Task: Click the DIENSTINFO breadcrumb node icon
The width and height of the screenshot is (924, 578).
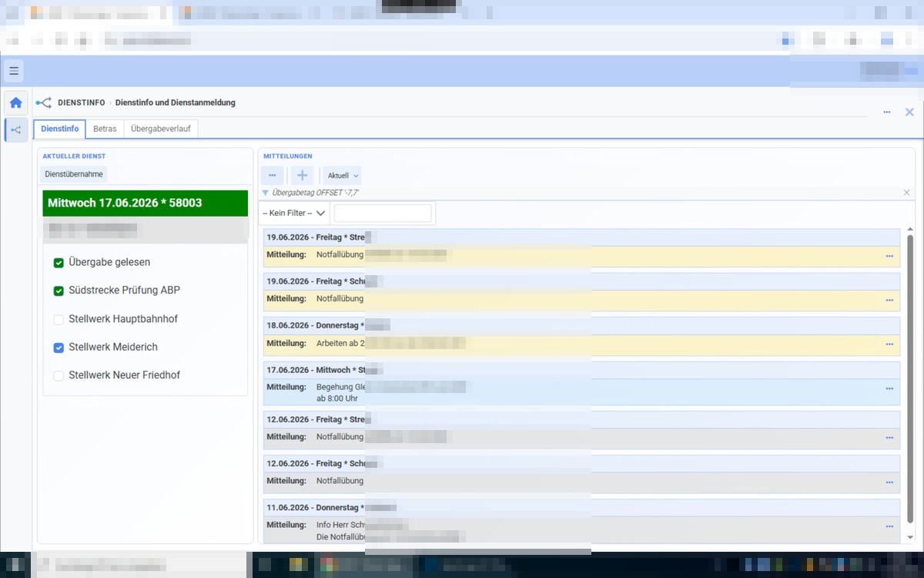Action: (x=44, y=102)
